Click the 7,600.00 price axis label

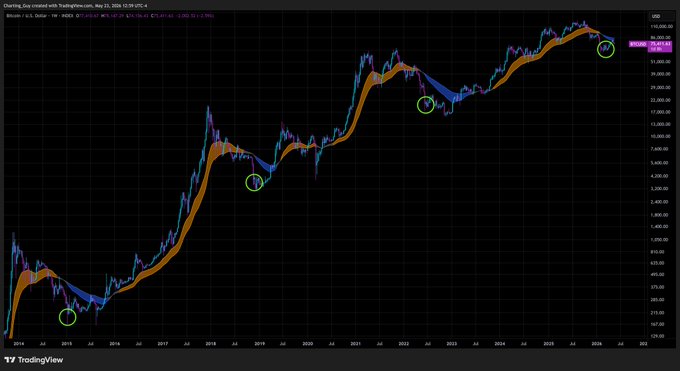660,149
